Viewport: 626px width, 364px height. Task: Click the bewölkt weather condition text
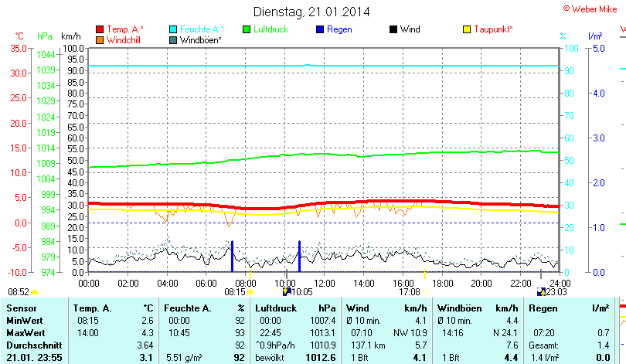pyautogui.click(x=270, y=358)
